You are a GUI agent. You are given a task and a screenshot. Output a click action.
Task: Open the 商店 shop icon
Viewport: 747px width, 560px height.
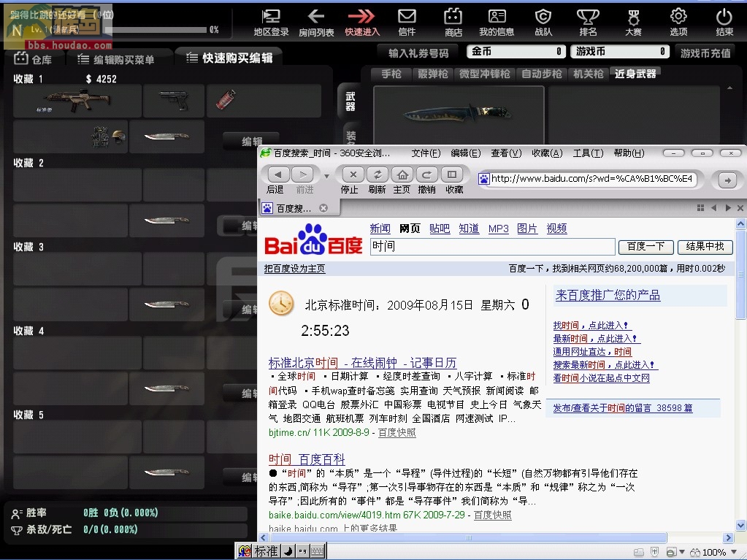453,23
